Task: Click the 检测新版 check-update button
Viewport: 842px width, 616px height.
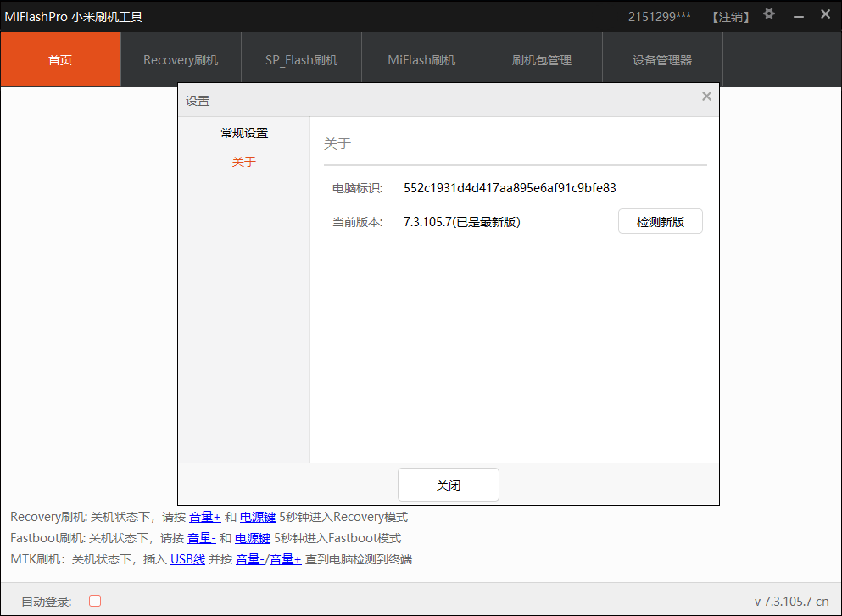Action: 660,221
